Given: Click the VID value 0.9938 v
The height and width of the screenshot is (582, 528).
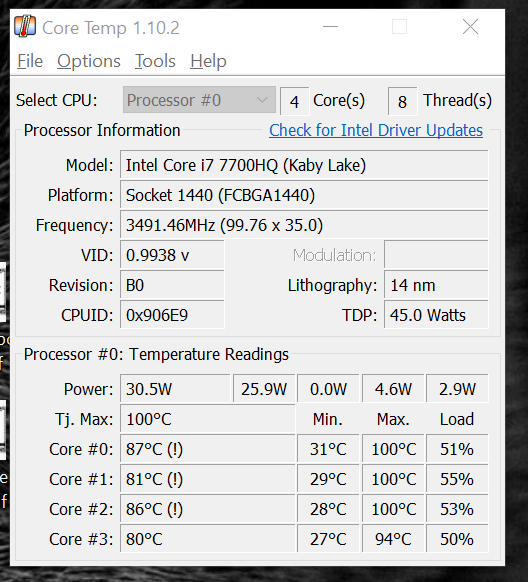Looking at the screenshot, I should (172, 255).
